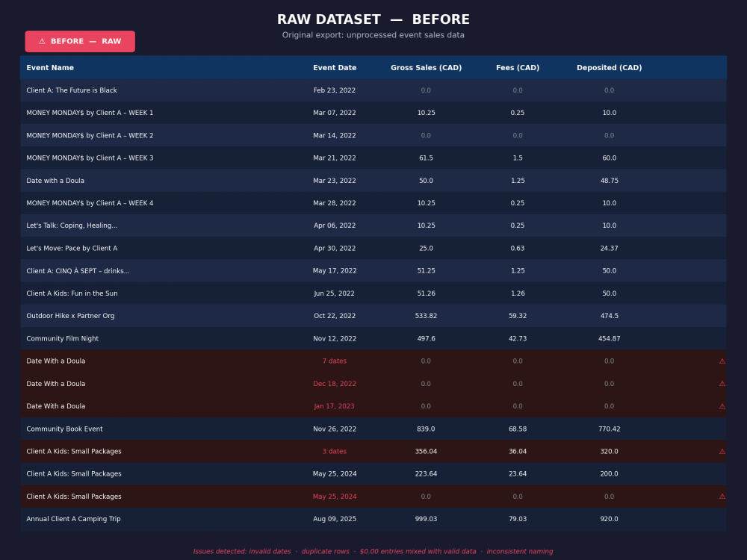
Task: Click gross sales value 839.0
Action: pos(426,429)
